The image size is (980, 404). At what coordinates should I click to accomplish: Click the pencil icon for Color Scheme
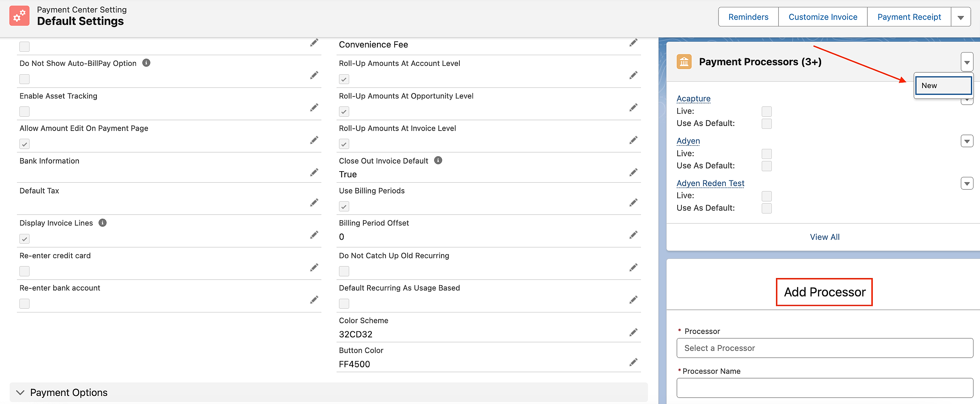coord(633,332)
